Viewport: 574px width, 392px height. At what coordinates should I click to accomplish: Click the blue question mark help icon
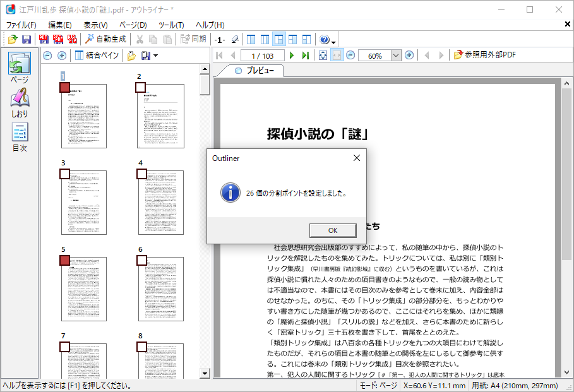(x=325, y=39)
